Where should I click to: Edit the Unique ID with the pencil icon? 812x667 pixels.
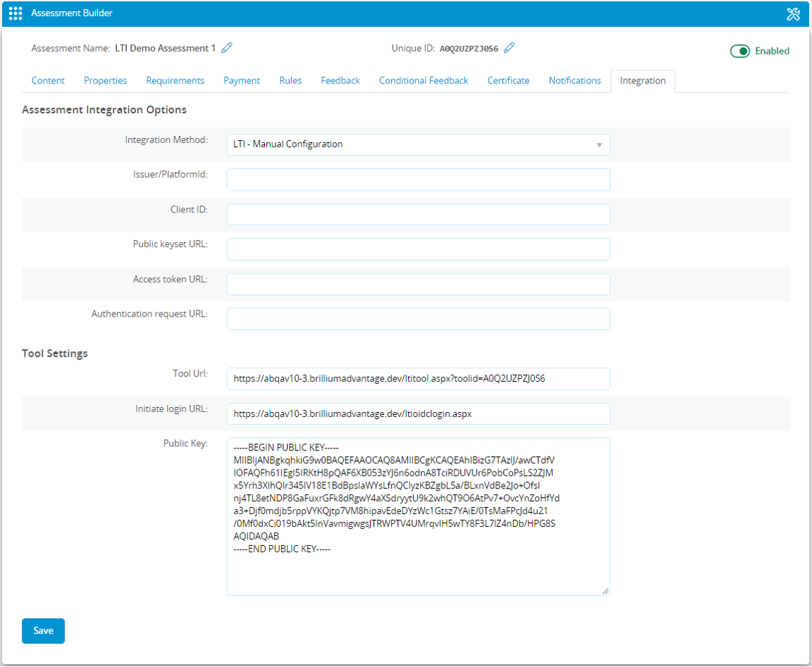coord(509,48)
